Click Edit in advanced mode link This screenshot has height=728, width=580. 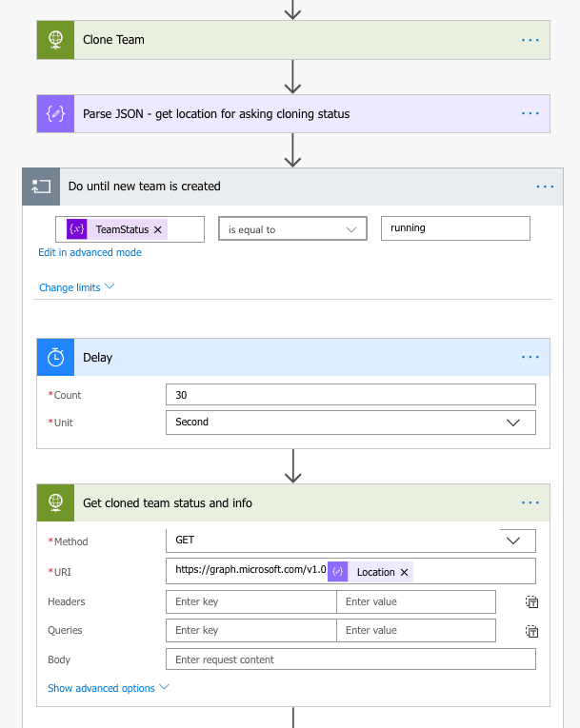[x=90, y=253]
